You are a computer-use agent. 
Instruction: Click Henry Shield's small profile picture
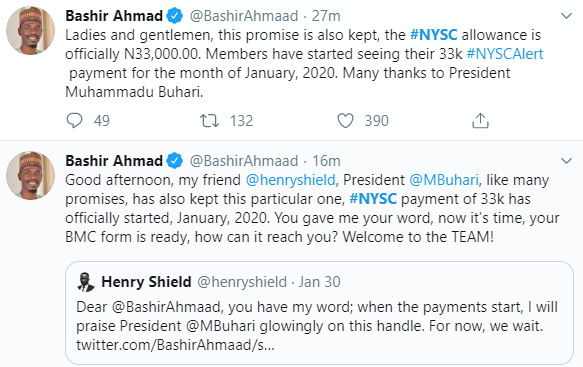(86, 282)
